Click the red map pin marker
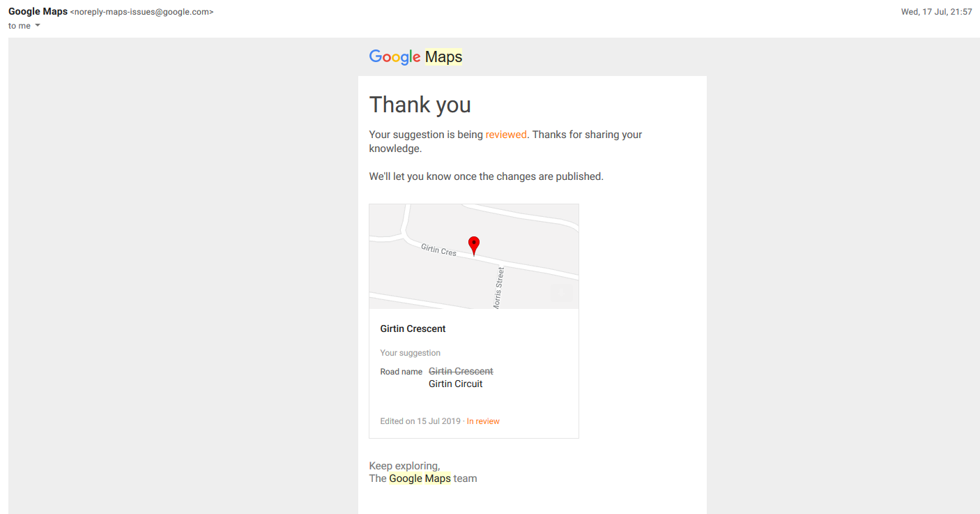Image resolution: width=980 pixels, height=514 pixels. click(474, 245)
